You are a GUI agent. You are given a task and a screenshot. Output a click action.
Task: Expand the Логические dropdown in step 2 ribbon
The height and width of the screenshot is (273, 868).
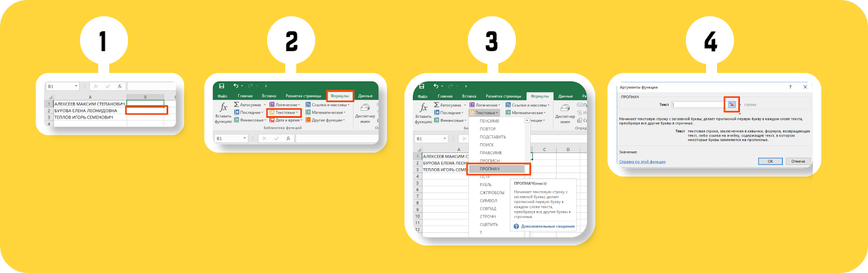pyautogui.click(x=286, y=105)
